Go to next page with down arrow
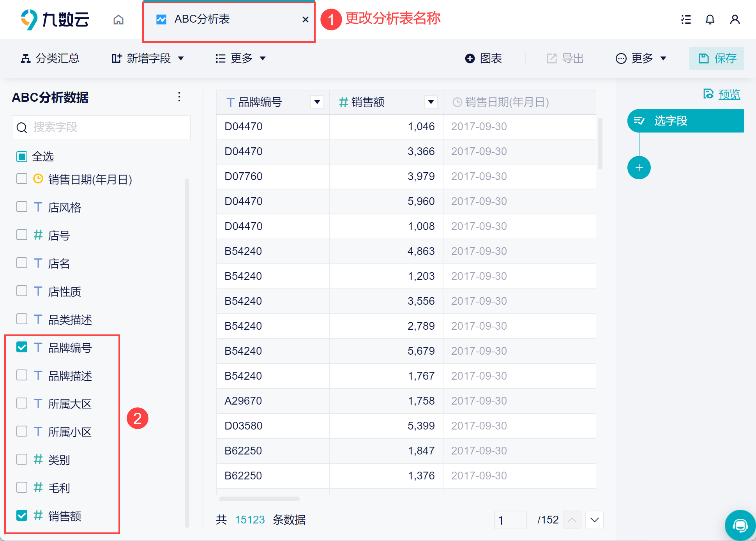This screenshot has width=756, height=541. point(594,520)
